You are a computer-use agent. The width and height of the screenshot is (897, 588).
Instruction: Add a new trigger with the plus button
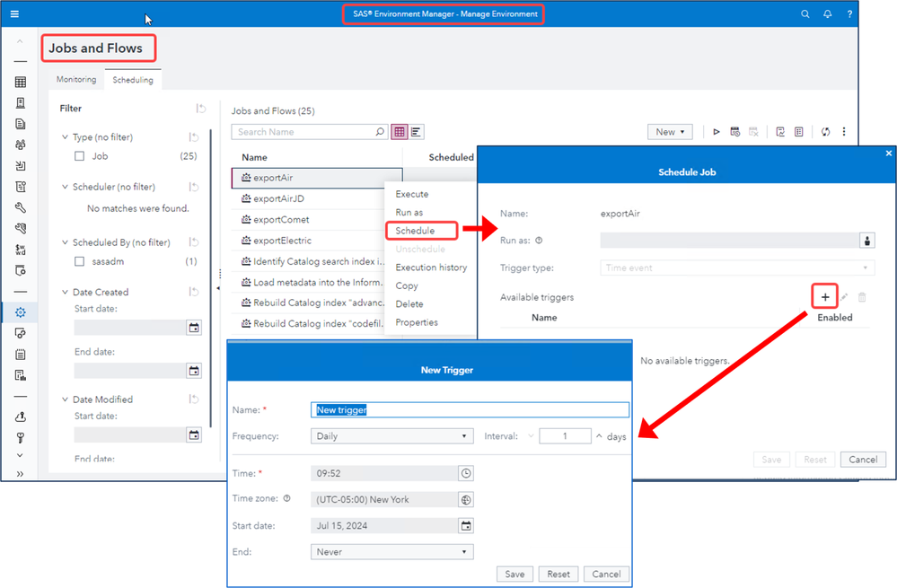pos(825,297)
